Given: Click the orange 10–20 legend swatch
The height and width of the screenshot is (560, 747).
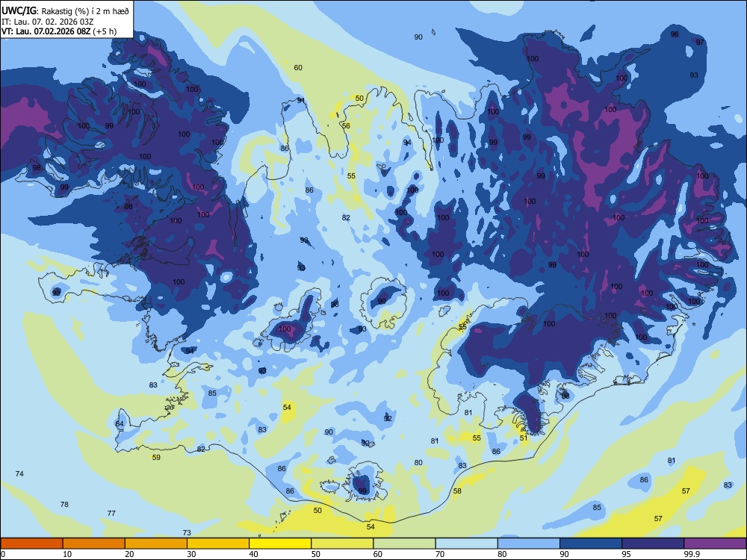Looking at the screenshot, I should pos(94,544).
